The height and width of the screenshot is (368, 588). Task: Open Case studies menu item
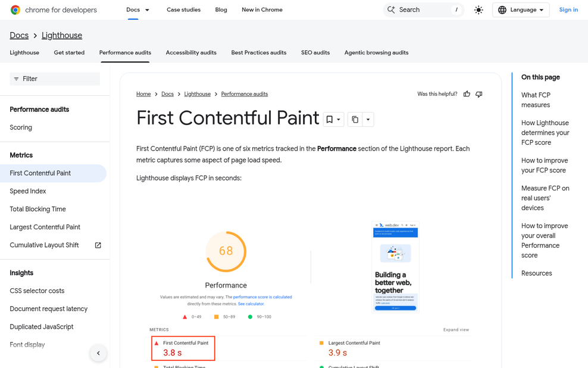coord(183,10)
